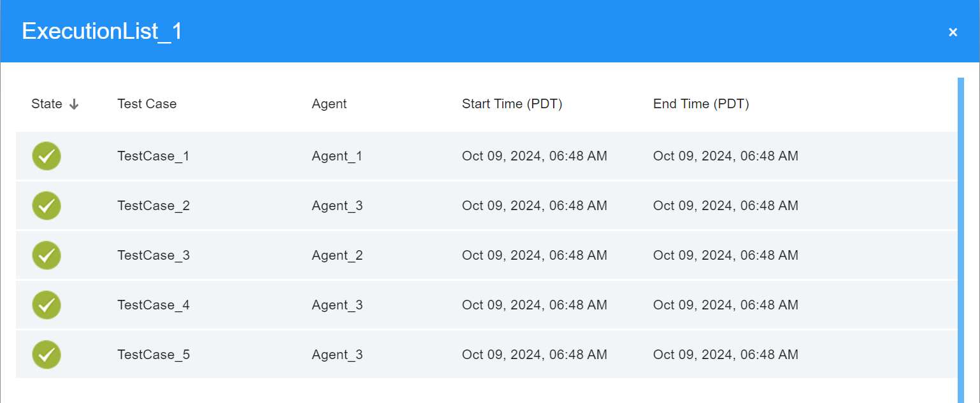
Task: Close the ExecutionList_1 dialog
Action: pos(953,32)
